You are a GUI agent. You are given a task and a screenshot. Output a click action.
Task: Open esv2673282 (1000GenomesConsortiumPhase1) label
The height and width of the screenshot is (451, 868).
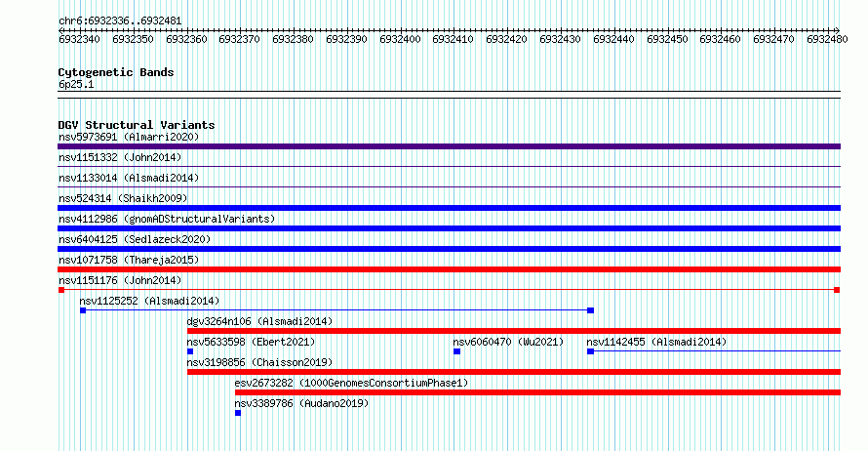click(351, 383)
